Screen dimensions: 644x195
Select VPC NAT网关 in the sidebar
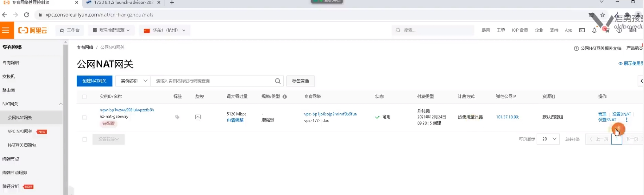[x=20, y=131]
